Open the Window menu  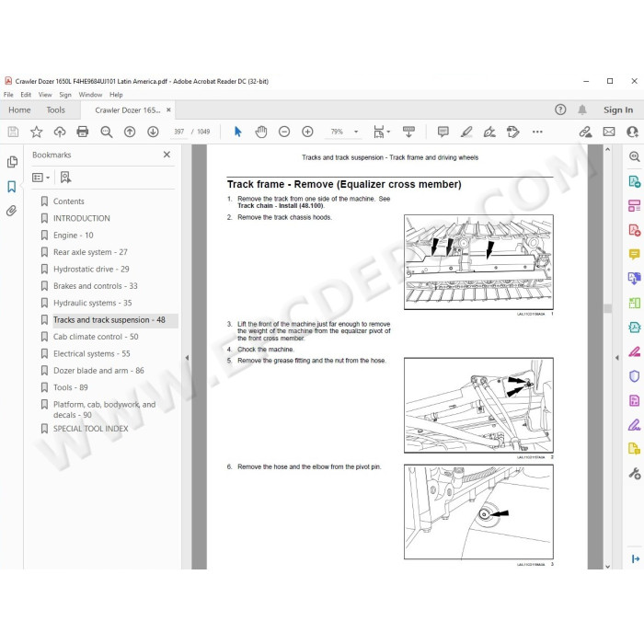click(90, 95)
